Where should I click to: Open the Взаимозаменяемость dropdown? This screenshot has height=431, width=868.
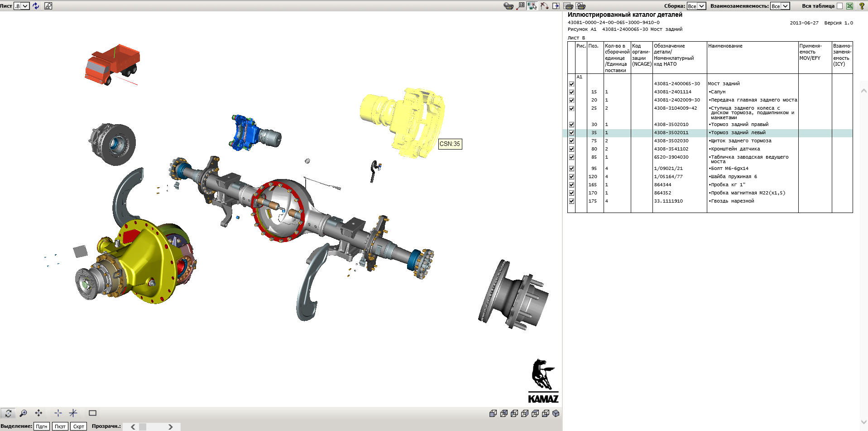(780, 6)
